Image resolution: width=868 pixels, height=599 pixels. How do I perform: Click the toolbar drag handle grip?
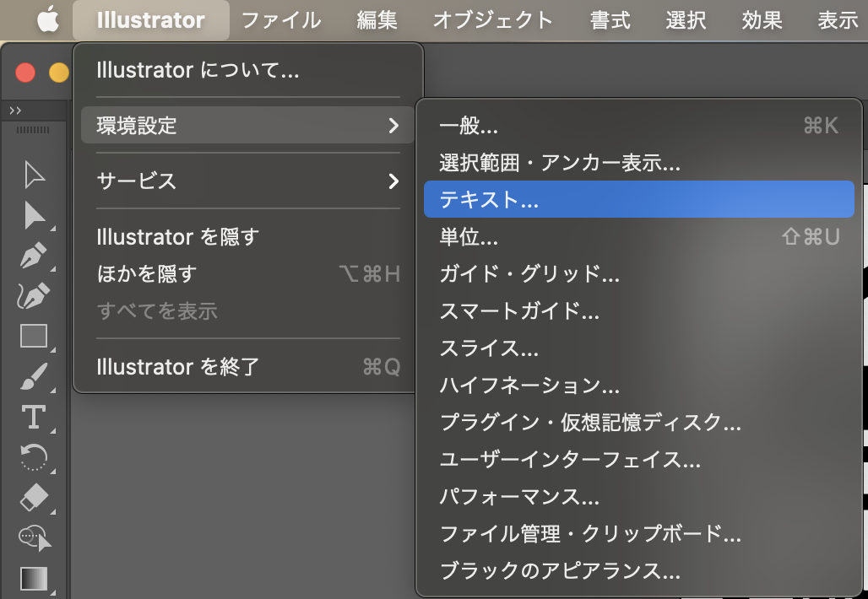point(33,130)
